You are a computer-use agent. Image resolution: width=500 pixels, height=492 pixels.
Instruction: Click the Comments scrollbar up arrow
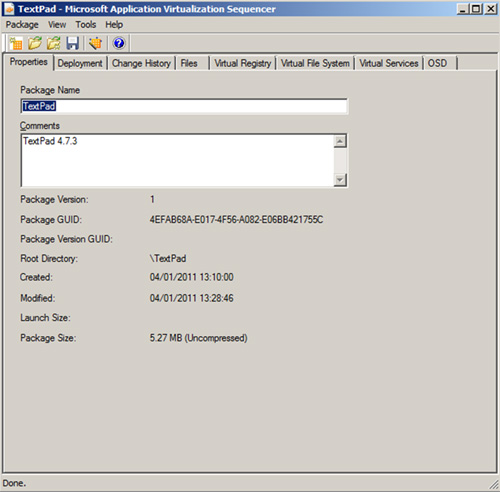click(340, 141)
